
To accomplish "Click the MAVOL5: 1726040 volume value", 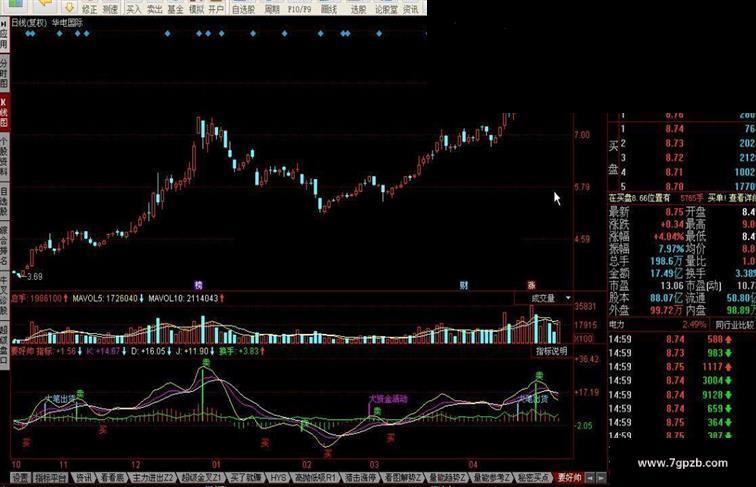I will pos(105,298).
